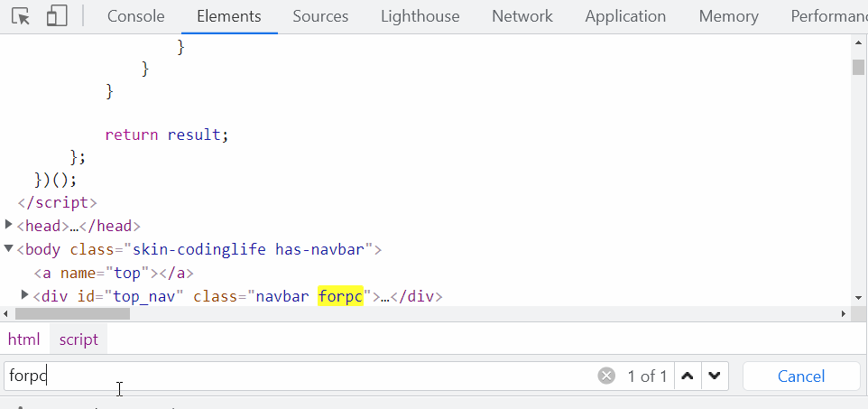Jump to next search result arrow
Viewport: 868px width, 409px height.
[715, 376]
